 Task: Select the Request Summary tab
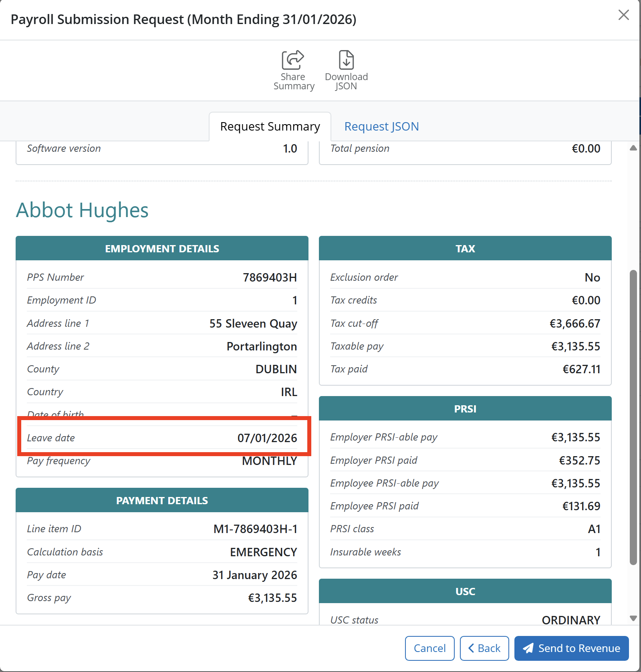coord(270,127)
